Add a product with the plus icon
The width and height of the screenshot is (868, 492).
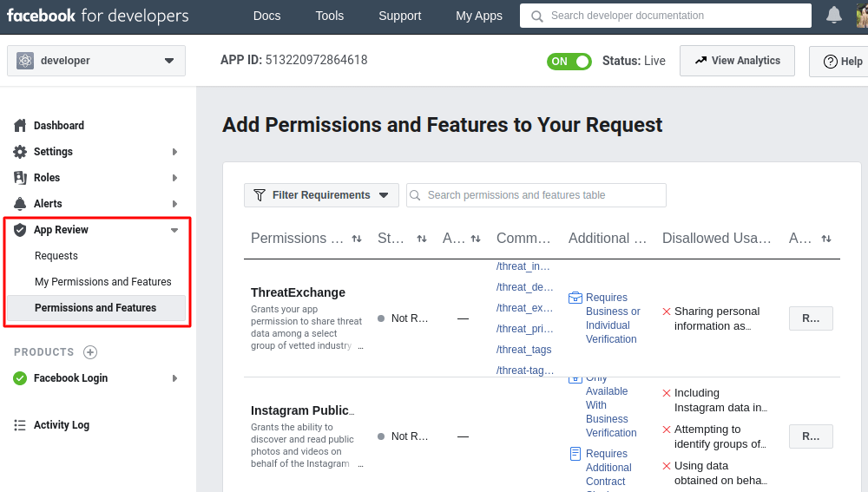pos(90,352)
